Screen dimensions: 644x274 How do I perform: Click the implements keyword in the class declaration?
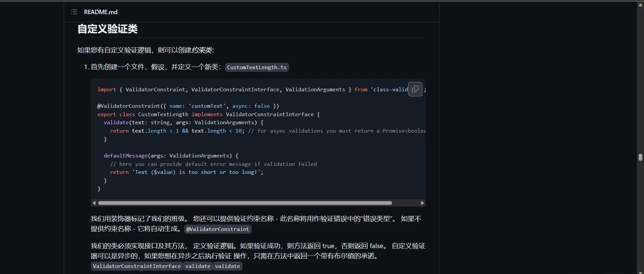pos(207,115)
